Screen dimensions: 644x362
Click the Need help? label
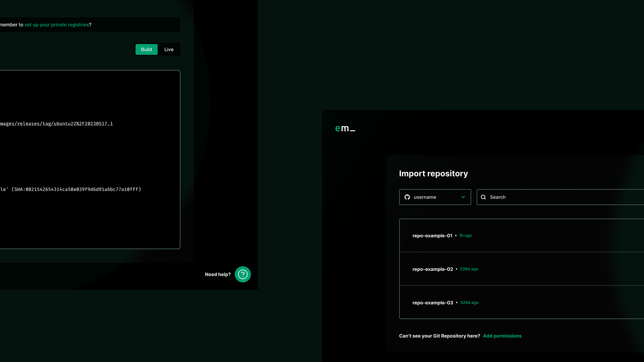pos(218,274)
